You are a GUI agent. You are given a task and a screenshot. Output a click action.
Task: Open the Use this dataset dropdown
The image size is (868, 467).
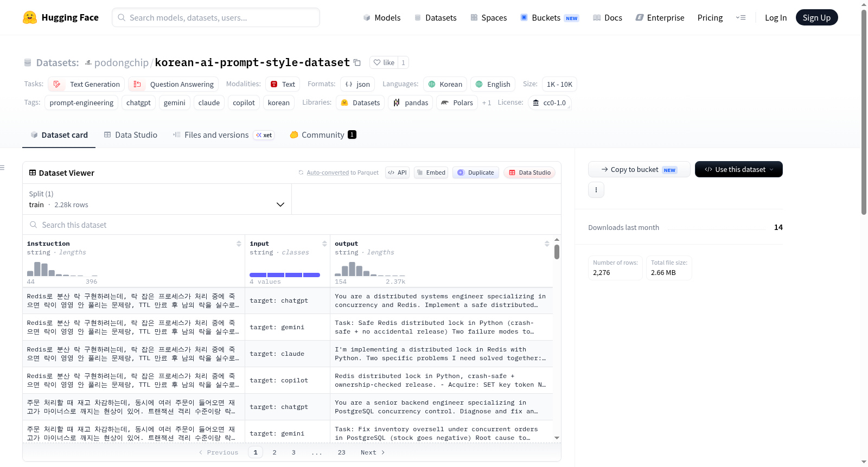coord(739,169)
